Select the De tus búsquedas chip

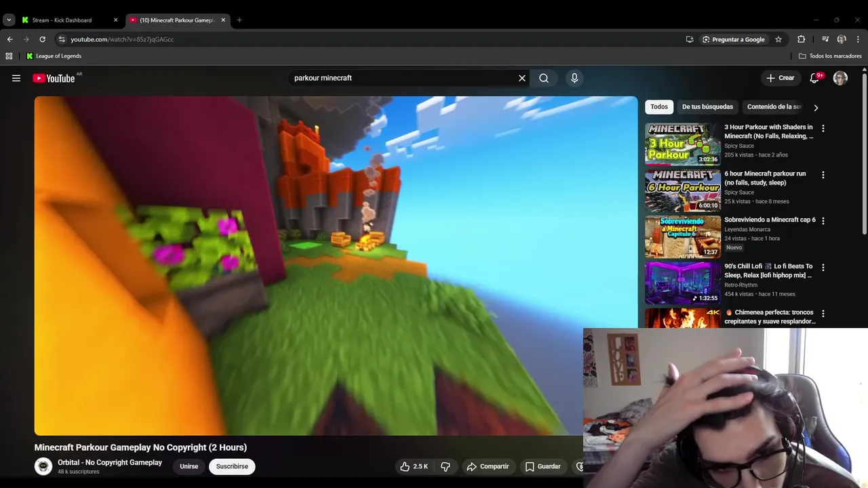(707, 107)
